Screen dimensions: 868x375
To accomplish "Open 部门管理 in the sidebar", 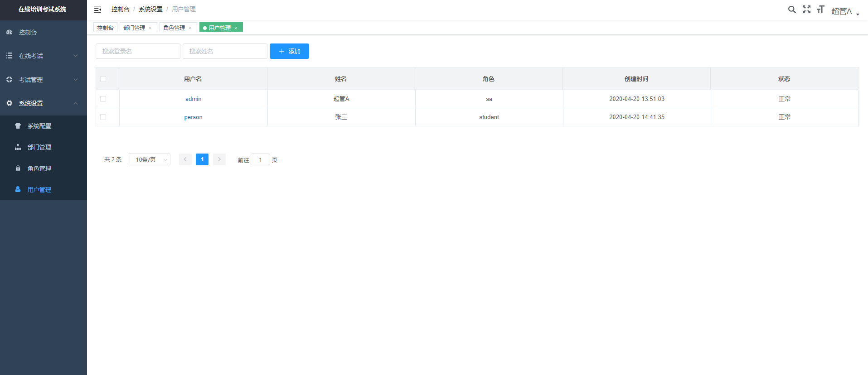I will (44, 147).
